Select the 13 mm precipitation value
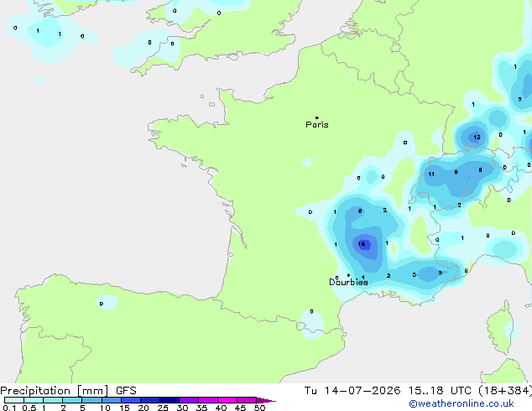This screenshot has height=411, width=532. point(477,138)
